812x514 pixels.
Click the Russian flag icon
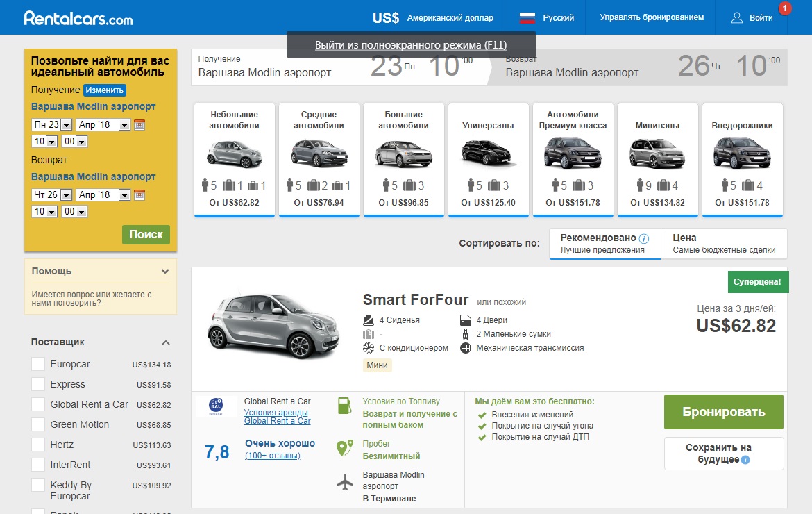[527, 17]
